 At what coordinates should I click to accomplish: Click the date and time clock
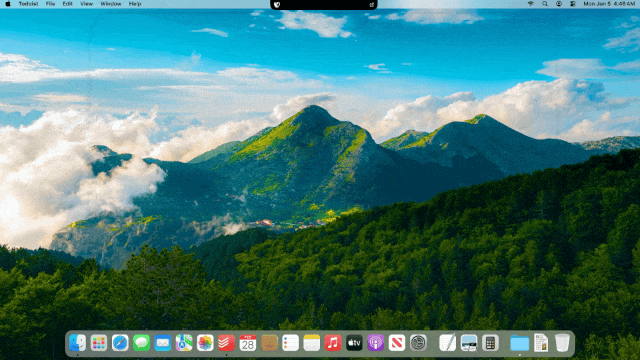coord(609,4)
